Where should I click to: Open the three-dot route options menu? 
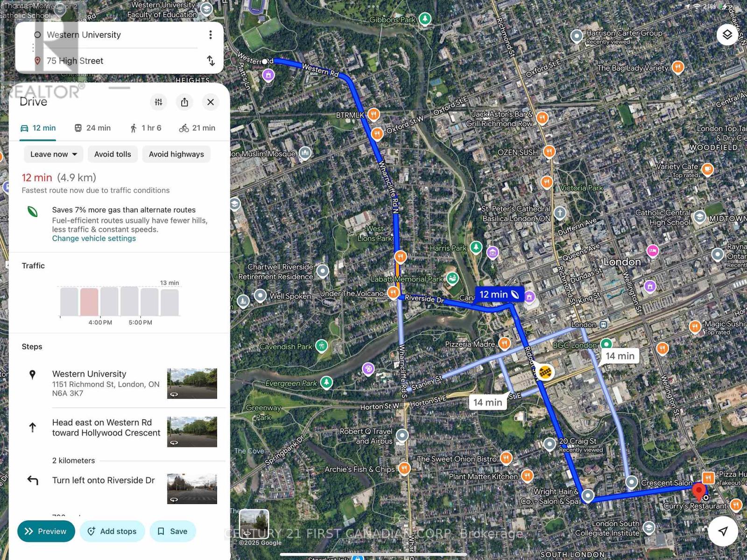tap(211, 35)
